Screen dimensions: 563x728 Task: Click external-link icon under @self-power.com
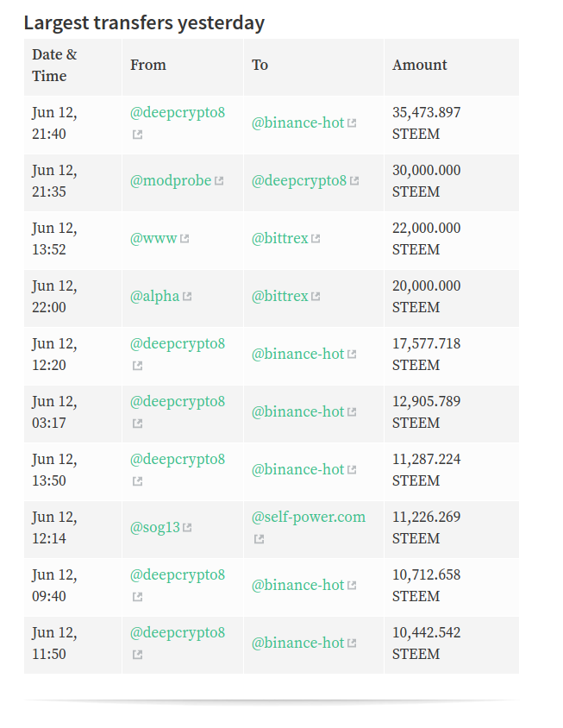pyautogui.click(x=259, y=538)
